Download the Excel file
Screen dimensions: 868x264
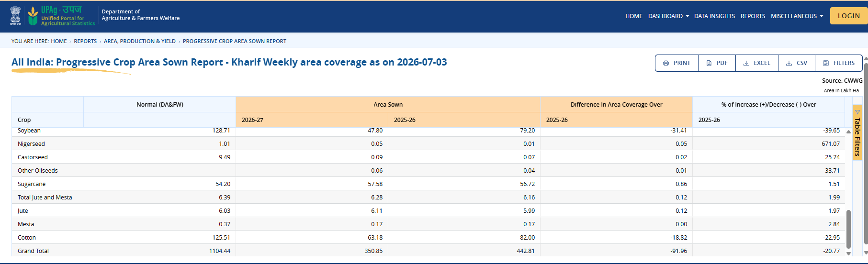pos(756,63)
